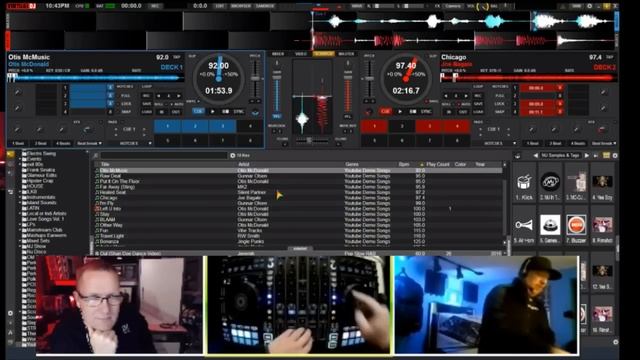The width and height of the screenshot is (640, 360).
Task: Select the song Put It On The Floor
Action: coord(298,181)
